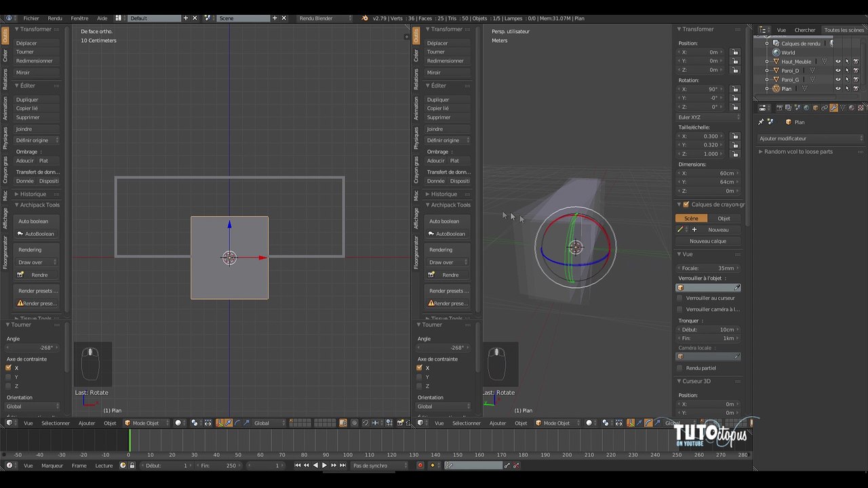Click AutoBoolean in left Archipack Tools
Viewport: 868px width, 488px height.
tap(37, 234)
